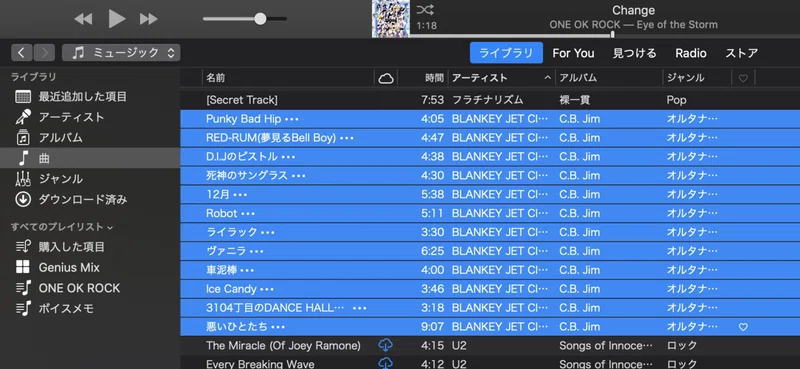Viewport: 800px width, 369px height.
Task: Open more options dots for 12月
Action: coord(240,195)
